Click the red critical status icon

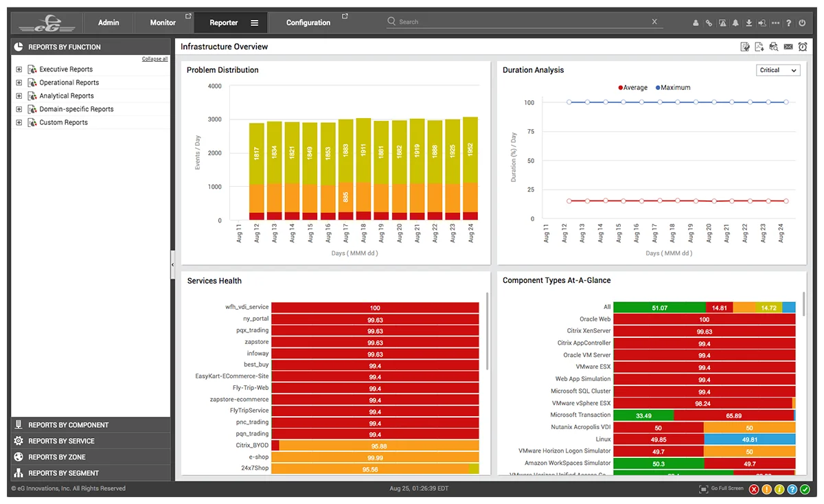tap(754, 489)
